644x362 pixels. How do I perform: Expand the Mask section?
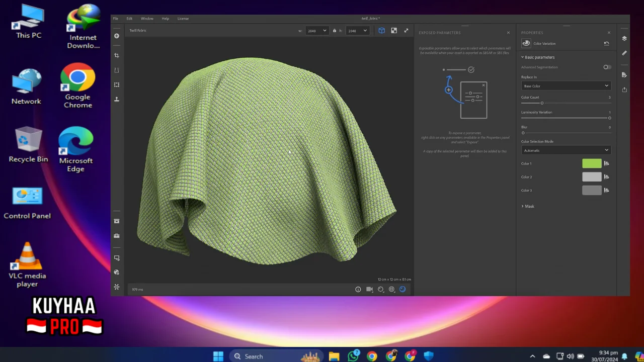point(528,206)
